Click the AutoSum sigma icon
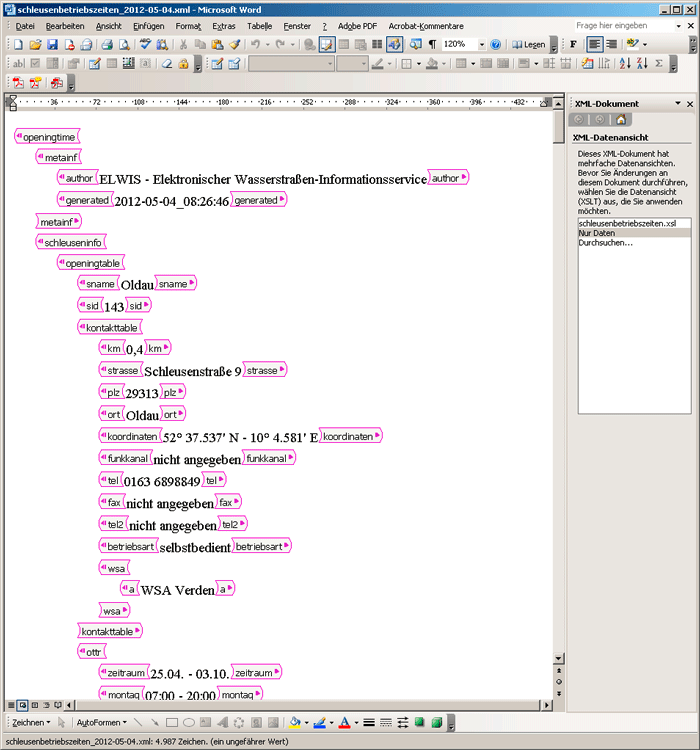Screen dimensions: 700x750 pos(659,64)
